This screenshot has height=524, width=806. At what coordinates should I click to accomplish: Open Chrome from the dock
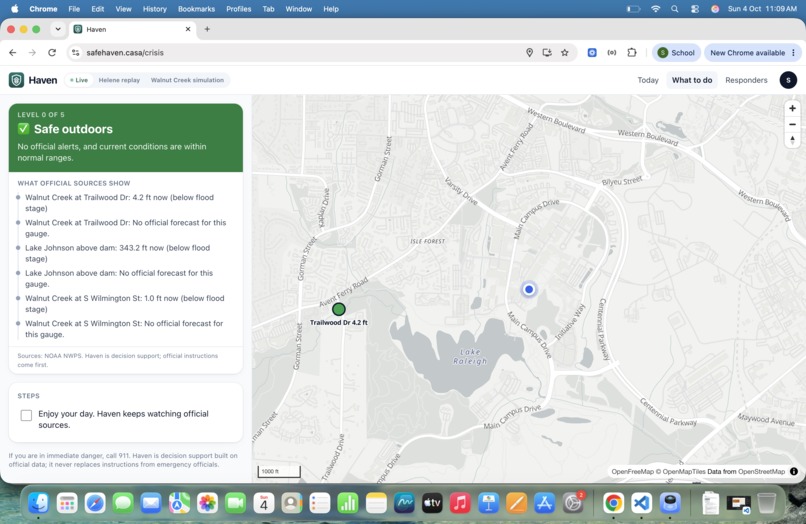(x=613, y=503)
